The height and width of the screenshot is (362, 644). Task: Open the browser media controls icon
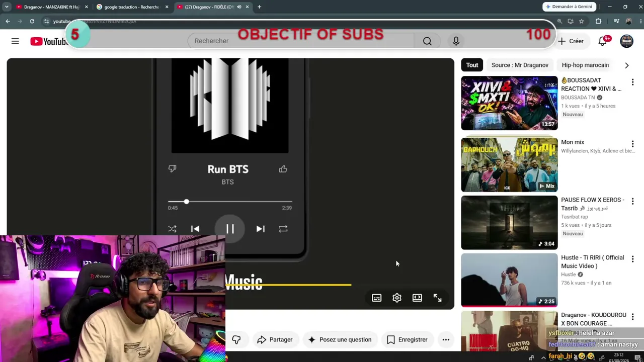(616, 21)
